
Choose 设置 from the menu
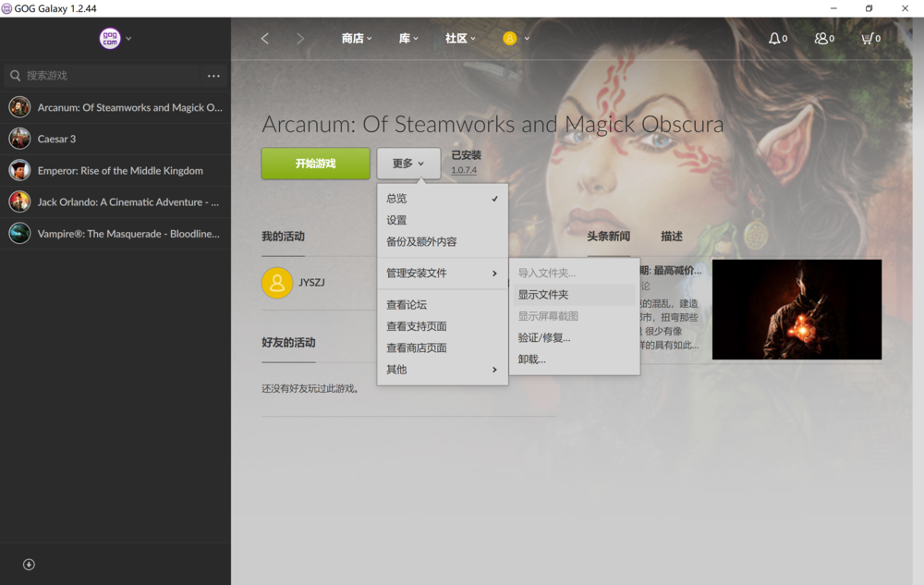(443, 220)
